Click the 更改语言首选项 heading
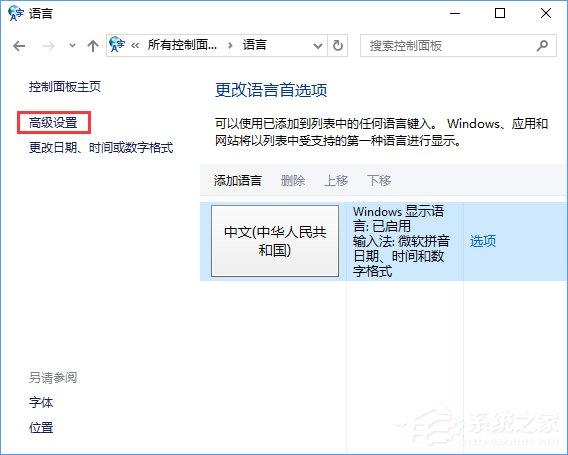The width and height of the screenshot is (568, 455). (271, 90)
